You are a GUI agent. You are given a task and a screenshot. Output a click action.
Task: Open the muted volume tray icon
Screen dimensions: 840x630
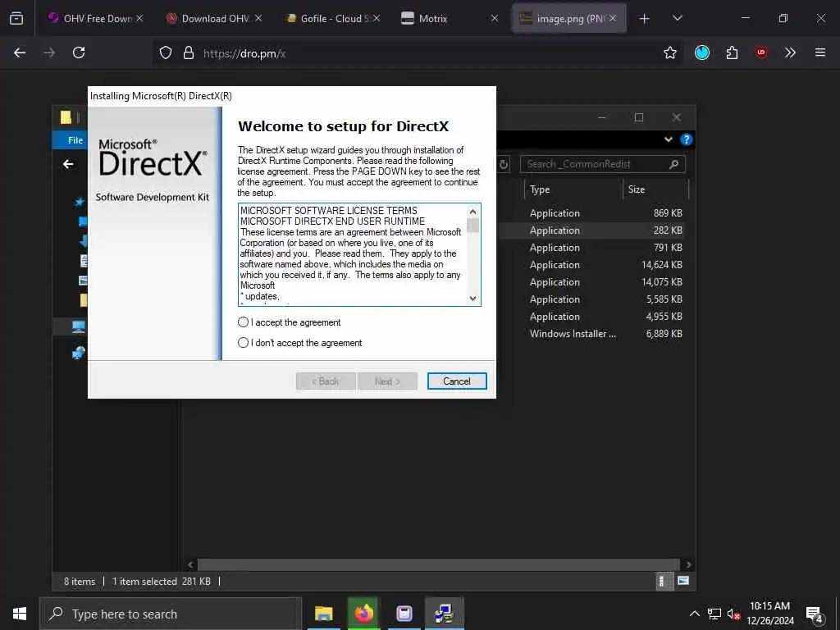733,614
